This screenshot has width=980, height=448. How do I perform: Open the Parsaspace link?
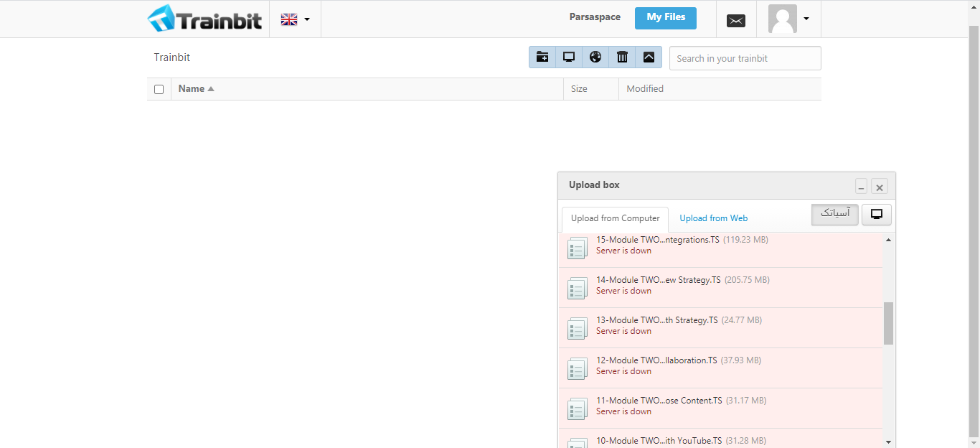[595, 17]
